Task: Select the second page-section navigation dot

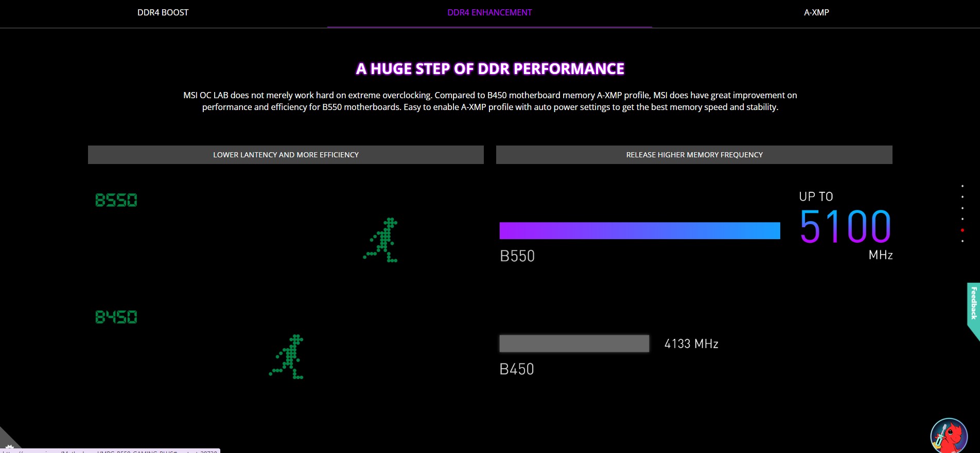Action: pyautogui.click(x=962, y=197)
